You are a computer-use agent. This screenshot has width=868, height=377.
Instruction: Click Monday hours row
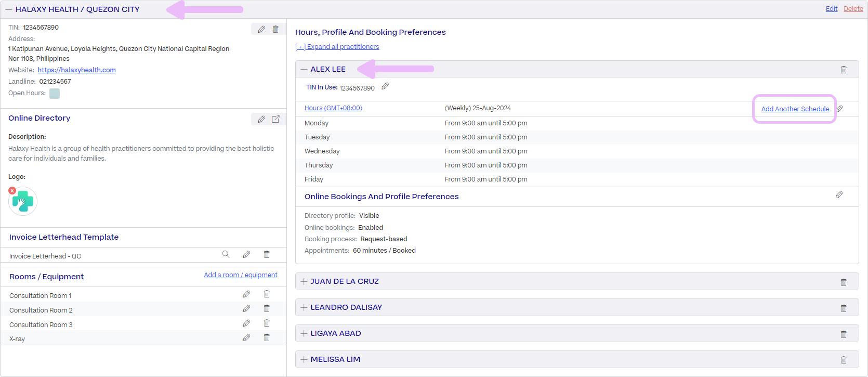coord(577,123)
